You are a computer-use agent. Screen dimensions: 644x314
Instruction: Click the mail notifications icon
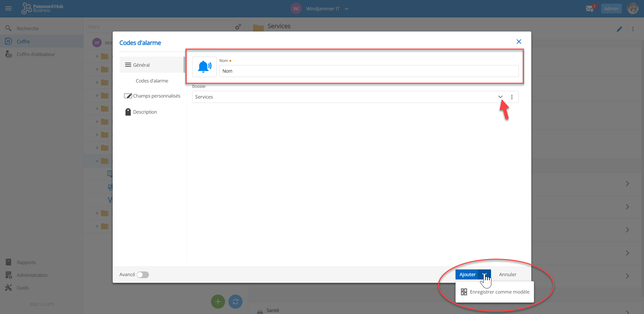590,9
